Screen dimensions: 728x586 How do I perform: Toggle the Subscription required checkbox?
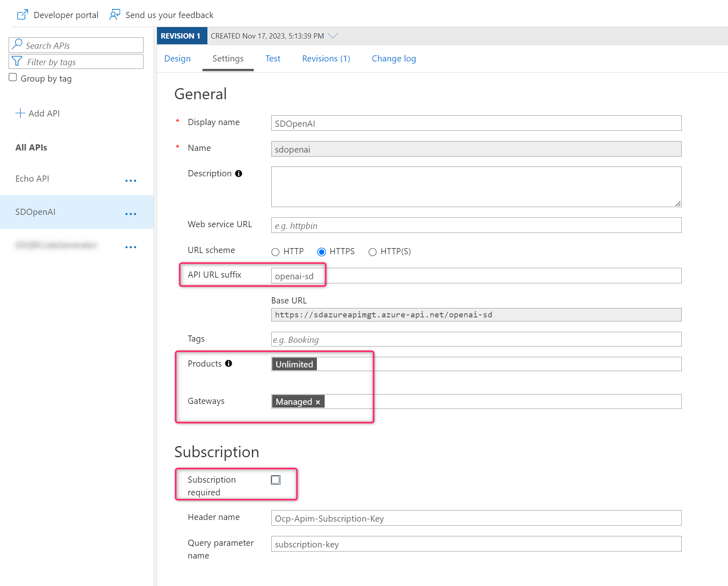click(275, 480)
